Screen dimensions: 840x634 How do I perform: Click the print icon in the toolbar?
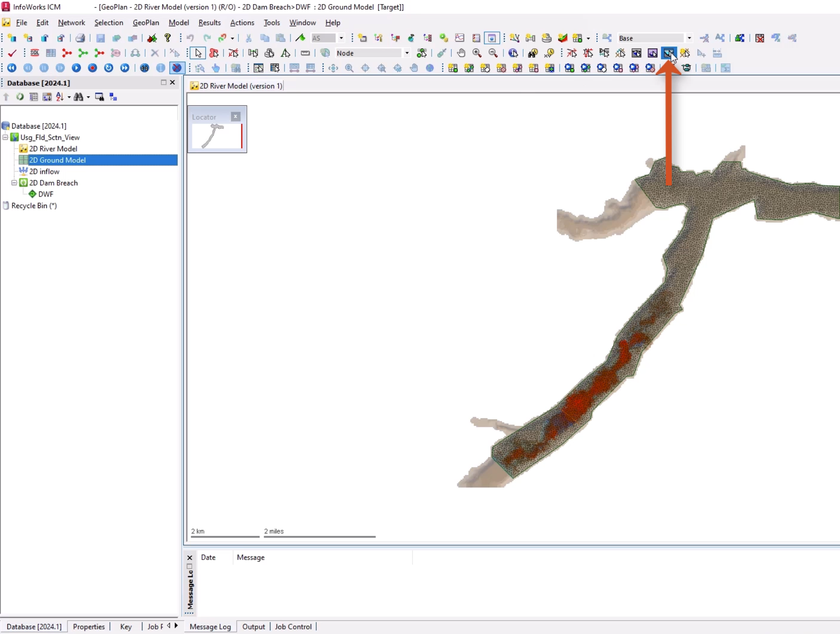tap(80, 38)
